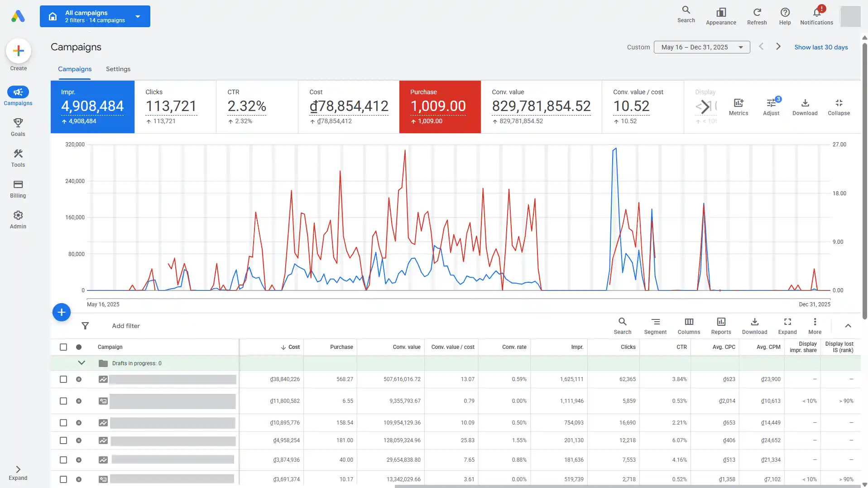Select the CTR scorecard
The width and height of the screenshot is (868, 488).
click(x=257, y=107)
